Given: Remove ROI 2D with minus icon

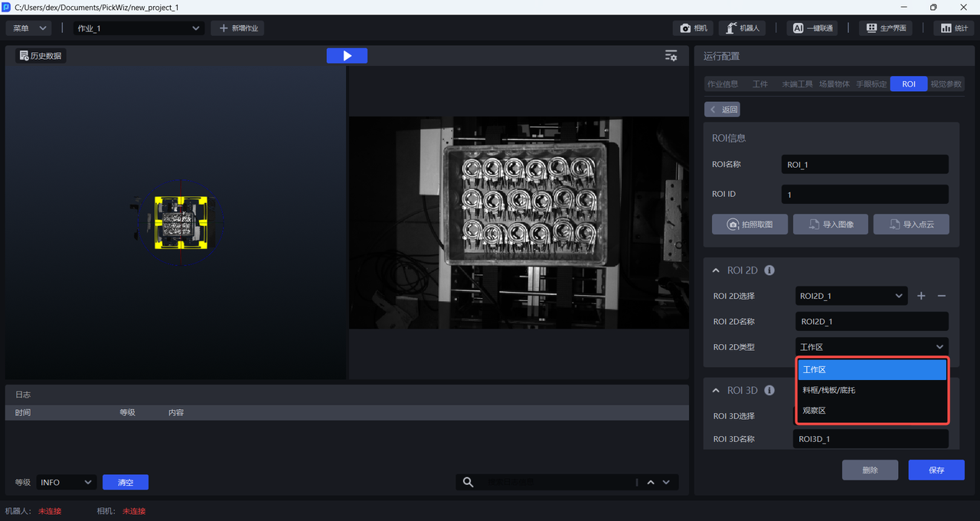Looking at the screenshot, I should tap(942, 296).
